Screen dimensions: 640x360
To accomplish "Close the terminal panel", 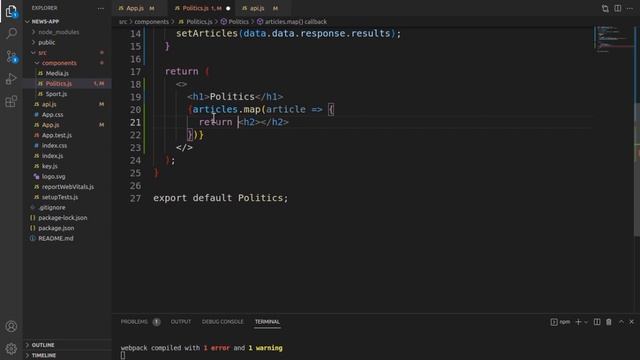I will pos(631,322).
